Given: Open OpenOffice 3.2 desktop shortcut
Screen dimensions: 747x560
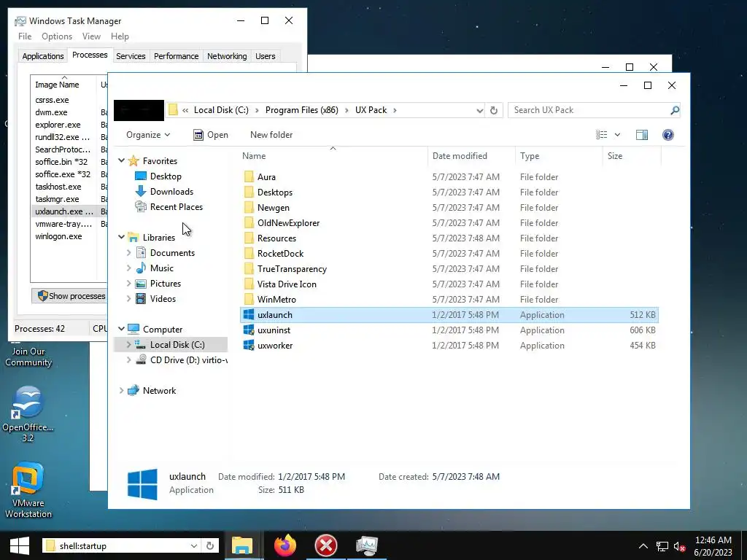Looking at the screenshot, I should point(28,413).
